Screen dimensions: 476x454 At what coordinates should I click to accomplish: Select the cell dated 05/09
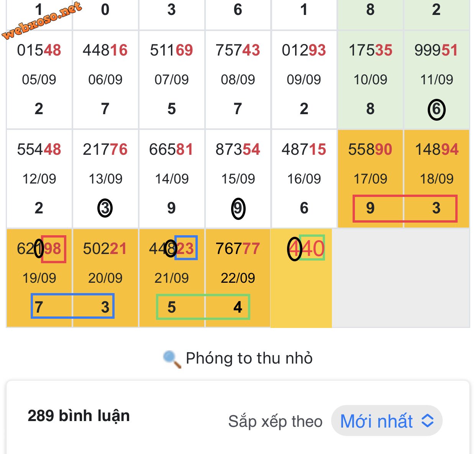click(x=39, y=80)
